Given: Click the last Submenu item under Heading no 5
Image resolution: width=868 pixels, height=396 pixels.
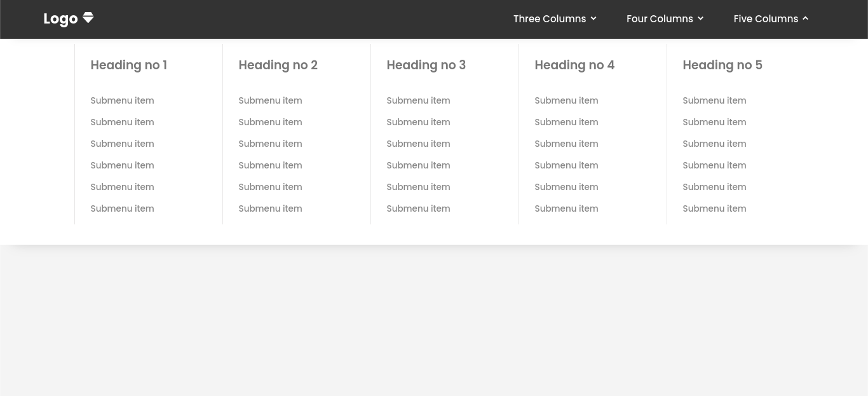Looking at the screenshot, I should (714, 208).
